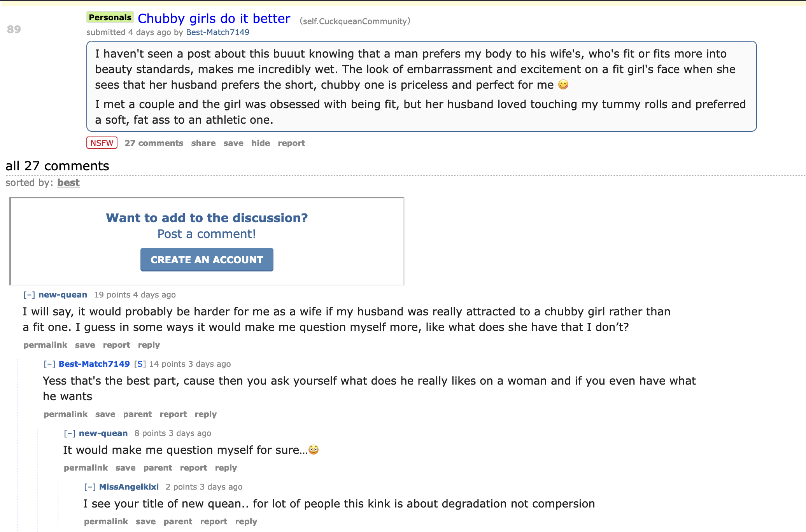Screen dimensions: 806x532
Task: Collapse new-quean's 8-point reply
Action: point(70,433)
